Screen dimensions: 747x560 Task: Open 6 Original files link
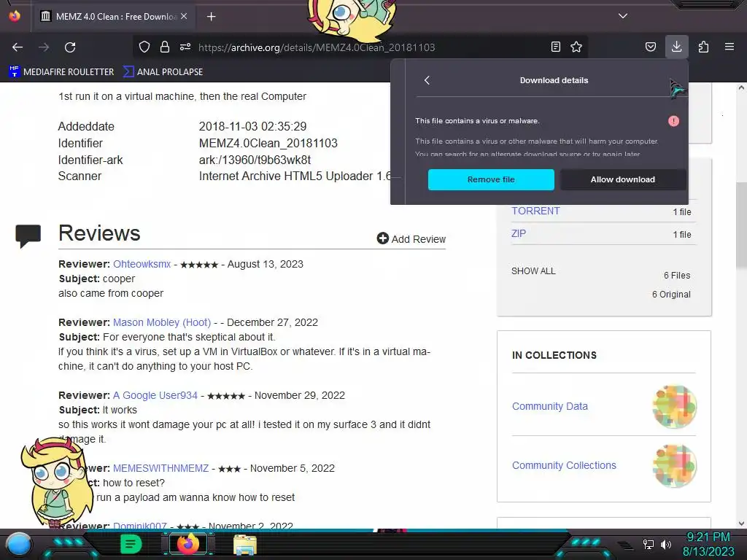[671, 295]
